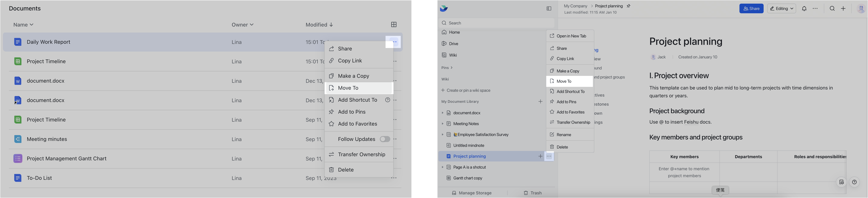This screenshot has height=198, width=868.
Task: Open the notifications bell icon
Action: (804, 9)
